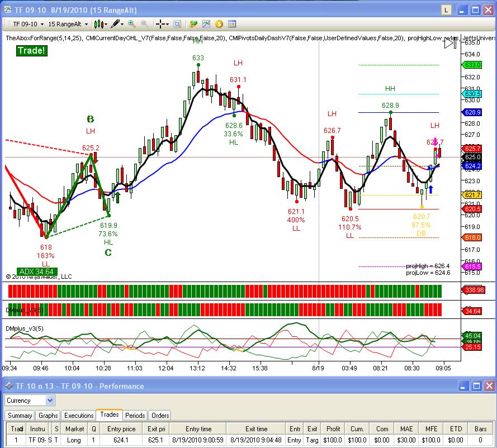Screen dimensions: 497x448
Task: Click the magenta 615.5 price marker
Action: click(x=471, y=266)
